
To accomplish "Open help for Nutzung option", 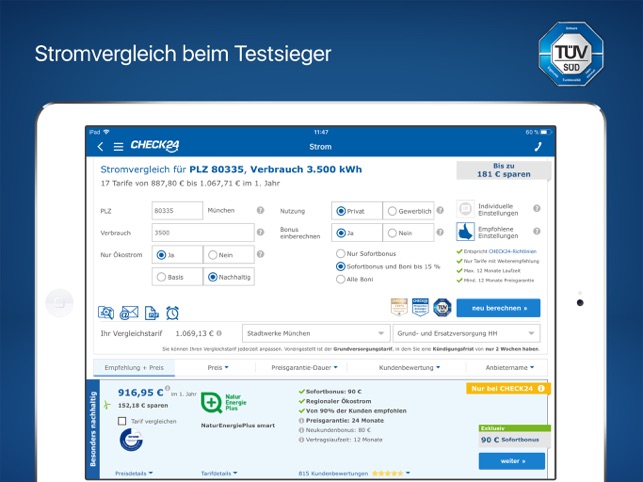I will (x=440, y=210).
